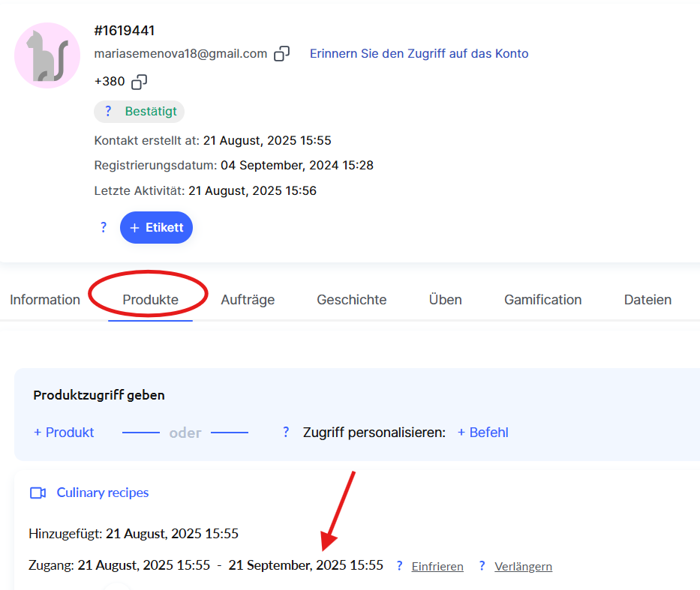Viewport: 700px width, 590px height.
Task: Click the cat profile avatar
Action: pyautogui.click(x=47, y=55)
